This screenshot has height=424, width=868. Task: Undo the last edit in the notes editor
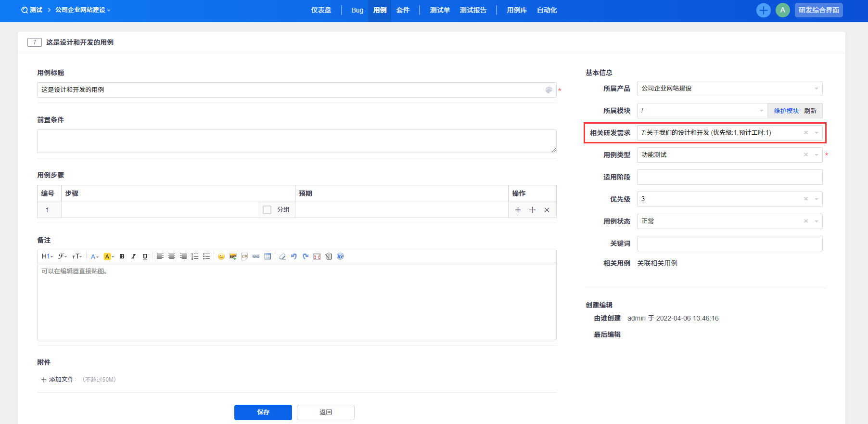coord(294,257)
